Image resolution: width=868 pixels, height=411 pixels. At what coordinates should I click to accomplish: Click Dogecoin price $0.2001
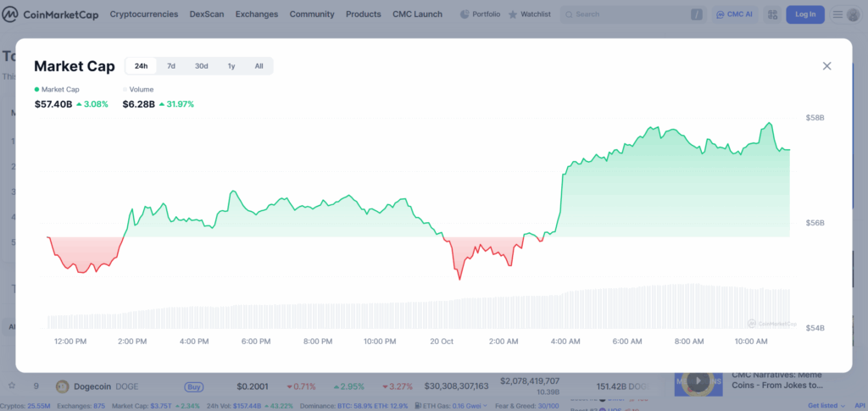coord(253,386)
